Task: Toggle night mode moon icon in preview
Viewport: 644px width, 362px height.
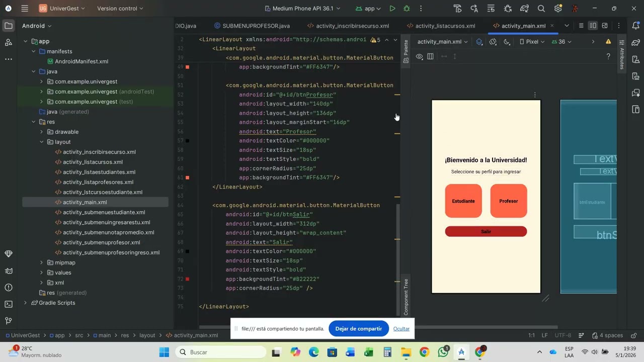Action: [x=507, y=42]
